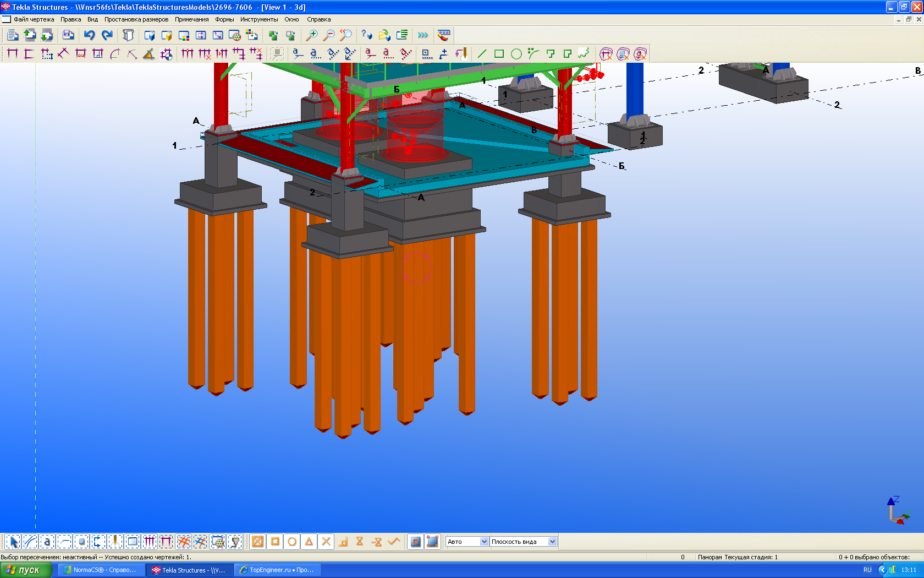Click the orange checkmark snap icon
The width and height of the screenshot is (924, 578).
coord(394,542)
